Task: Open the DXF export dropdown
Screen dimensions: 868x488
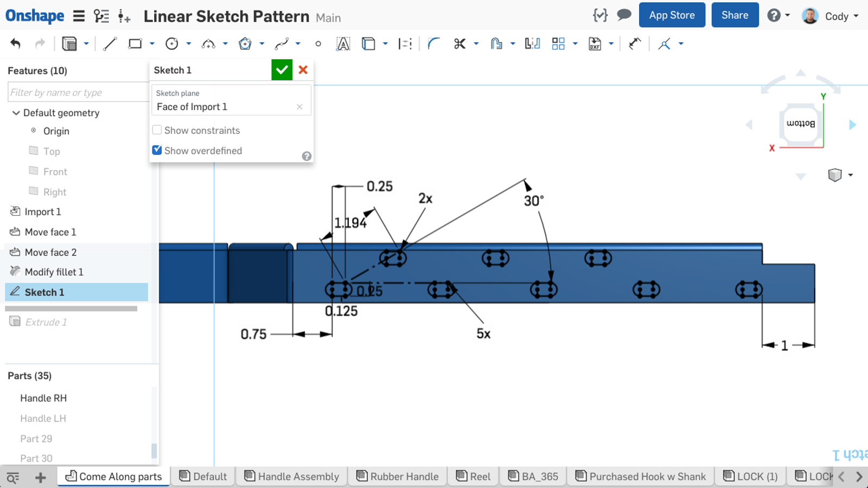Action: pyautogui.click(x=611, y=43)
